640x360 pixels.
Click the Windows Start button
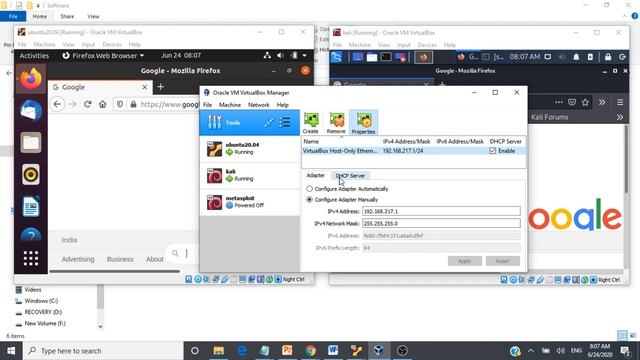pyautogui.click(x=11, y=351)
